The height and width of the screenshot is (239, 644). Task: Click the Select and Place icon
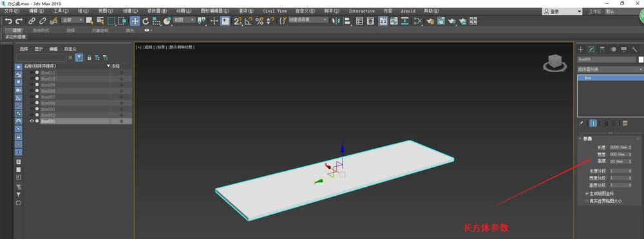(x=167, y=21)
